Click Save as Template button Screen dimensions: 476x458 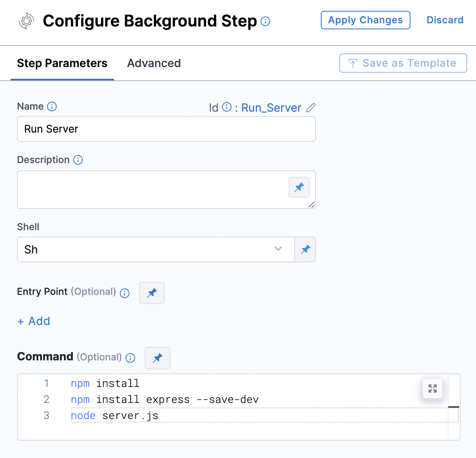[x=403, y=63]
